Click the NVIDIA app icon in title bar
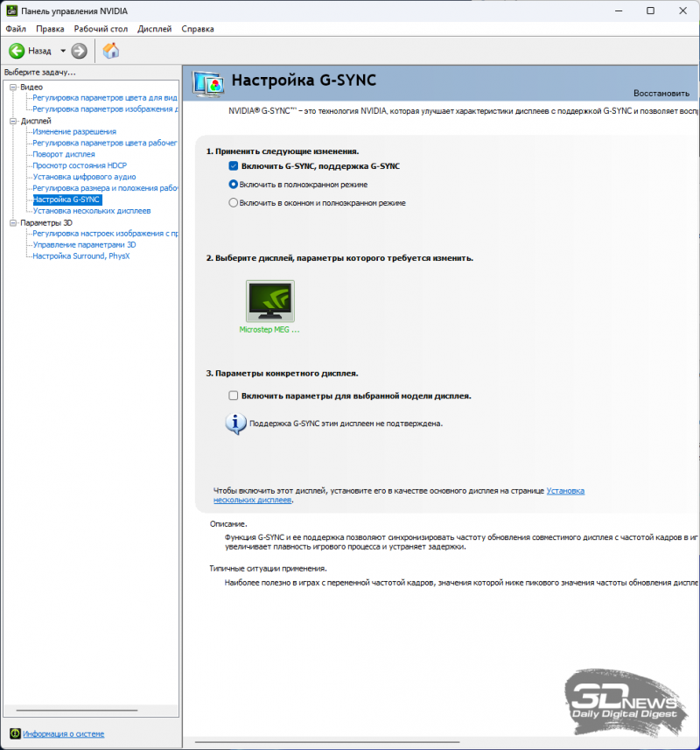The height and width of the screenshot is (750, 700). (x=11, y=11)
